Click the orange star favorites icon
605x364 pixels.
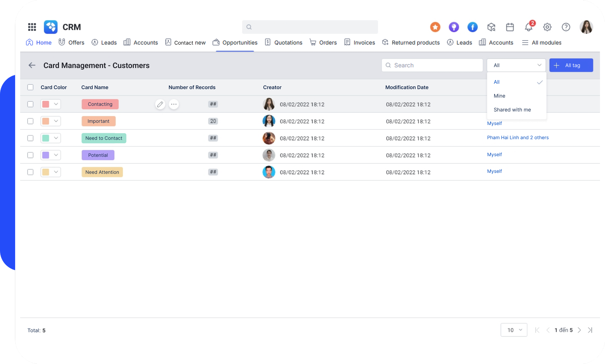point(435,27)
